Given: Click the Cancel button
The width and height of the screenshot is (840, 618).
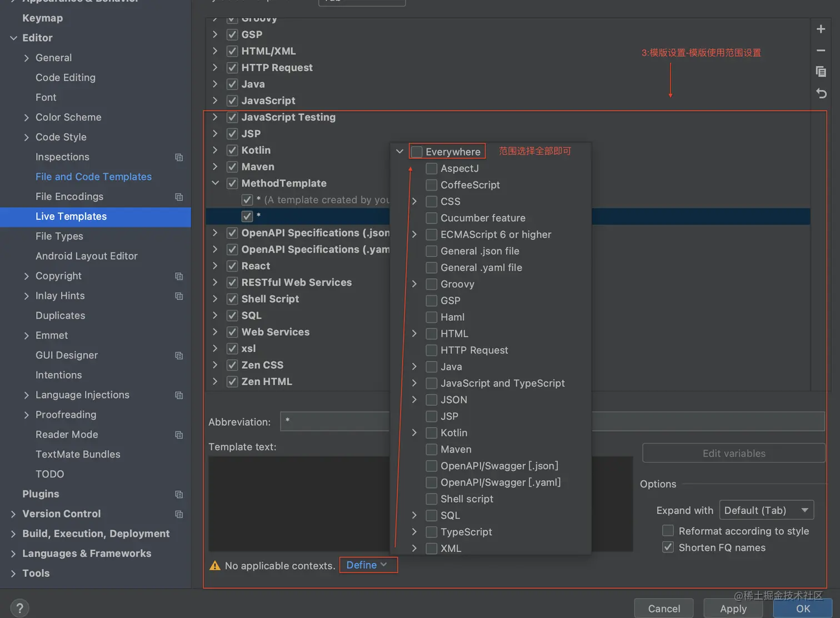Looking at the screenshot, I should tap(664, 609).
